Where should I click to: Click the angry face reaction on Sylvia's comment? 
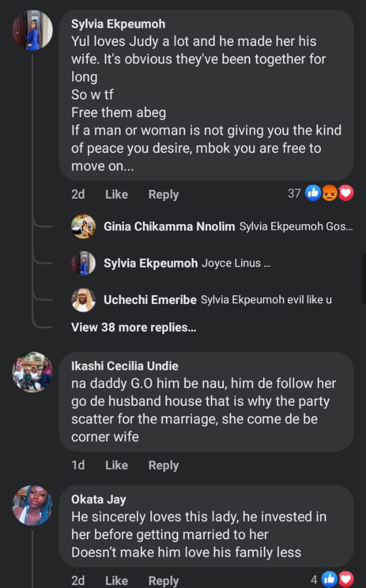point(330,193)
